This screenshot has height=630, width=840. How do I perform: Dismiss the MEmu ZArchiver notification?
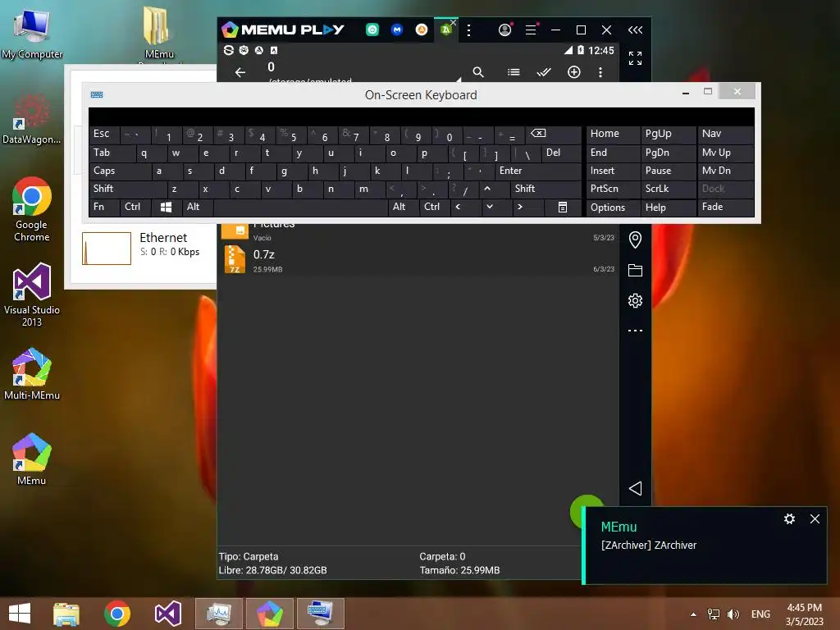[815, 518]
